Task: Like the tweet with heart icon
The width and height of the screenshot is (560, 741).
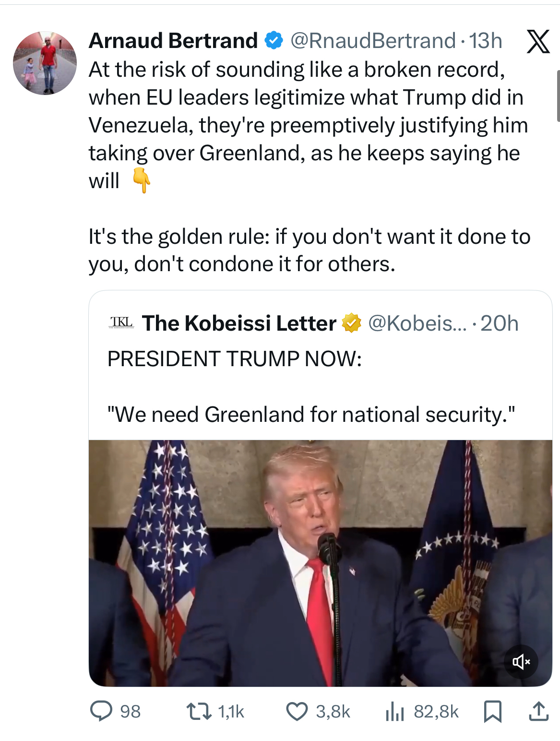Action: click(297, 711)
